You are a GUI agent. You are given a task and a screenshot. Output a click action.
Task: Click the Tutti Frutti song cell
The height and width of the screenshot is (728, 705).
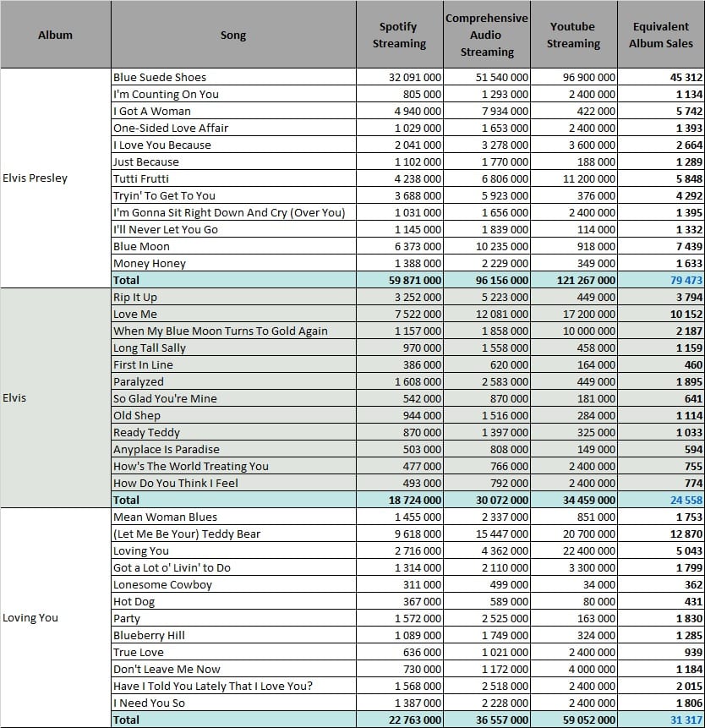pos(233,178)
